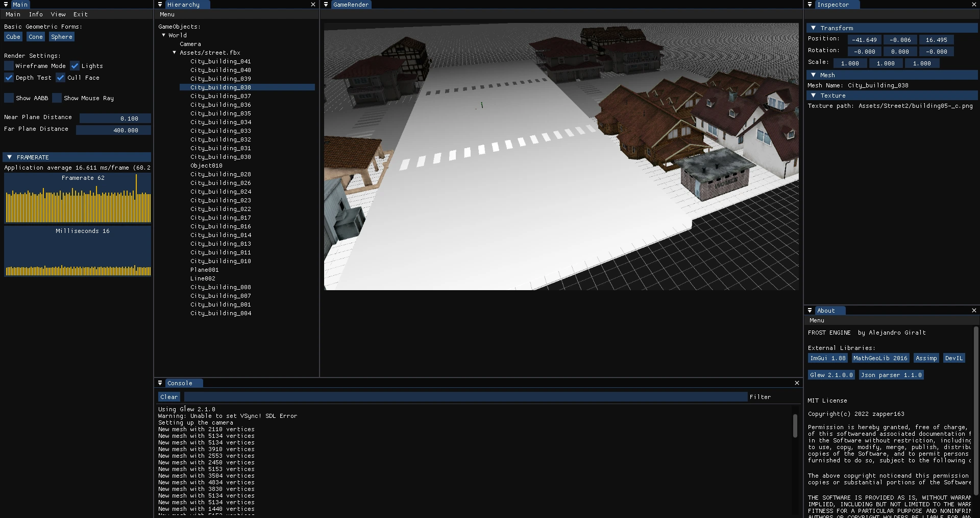Collapse the Texture section

pyautogui.click(x=892, y=96)
